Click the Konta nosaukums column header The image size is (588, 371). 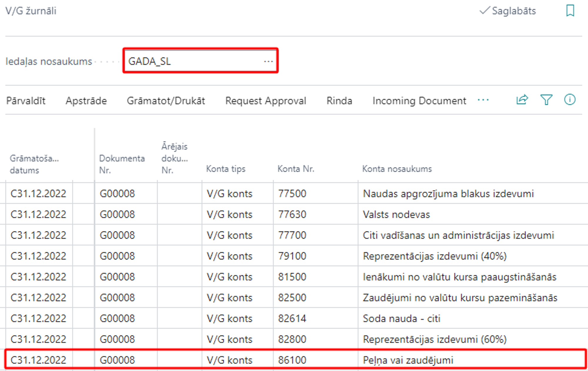coord(397,169)
